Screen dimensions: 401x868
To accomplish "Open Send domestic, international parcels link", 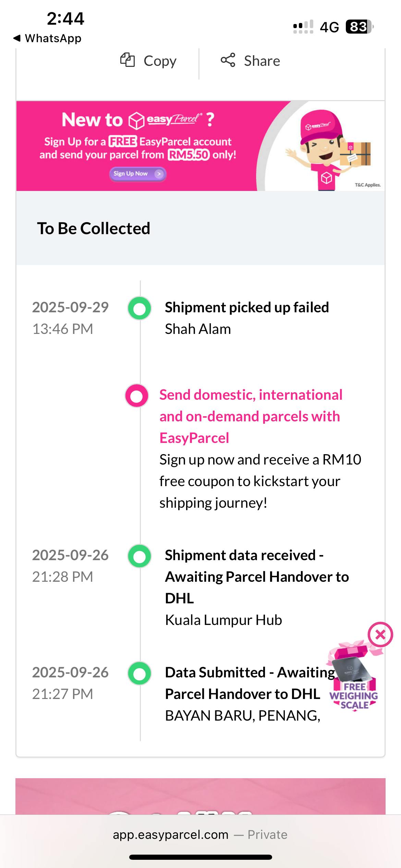I will coord(251,416).
